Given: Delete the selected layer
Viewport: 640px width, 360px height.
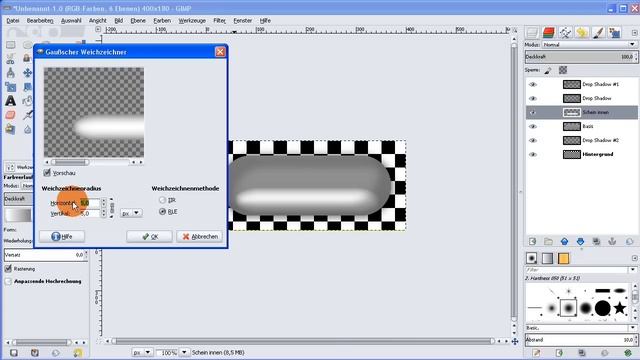Looking at the screenshot, I should [629, 242].
